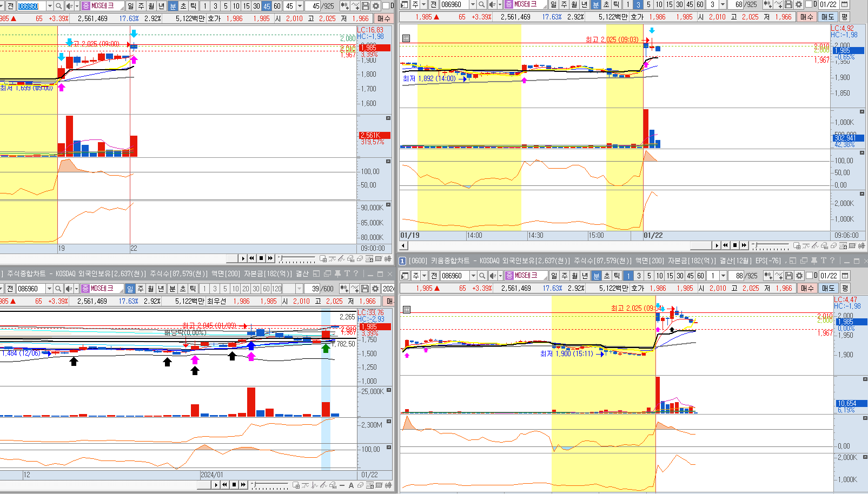Select the 45-minute interval in top-left chart
Viewport: 868px width, 494px height.
267,6
